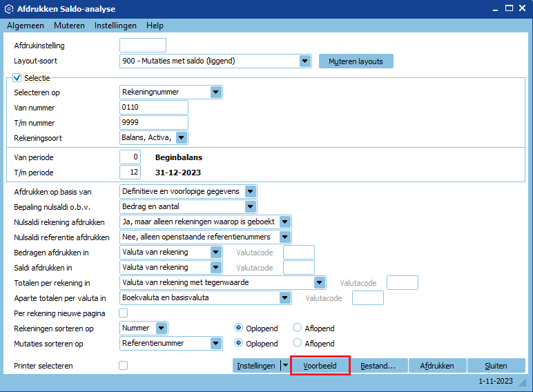Open the Selecteren op dropdown
This screenshot has height=392, width=533.
216,92
